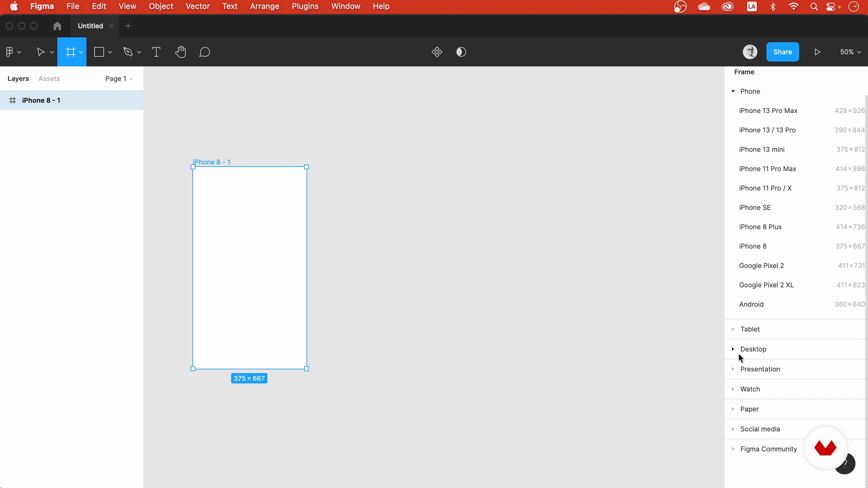The height and width of the screenshot is (488, 868).
Task: Expand the Presentation frame presets
Action: click(x=733, y=369)
